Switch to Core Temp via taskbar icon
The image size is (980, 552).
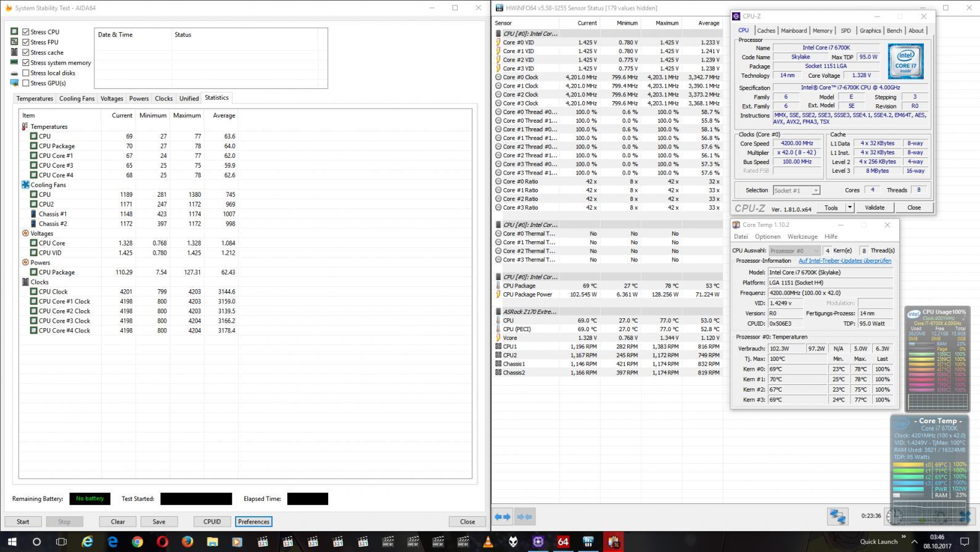(x=614, y=542)
